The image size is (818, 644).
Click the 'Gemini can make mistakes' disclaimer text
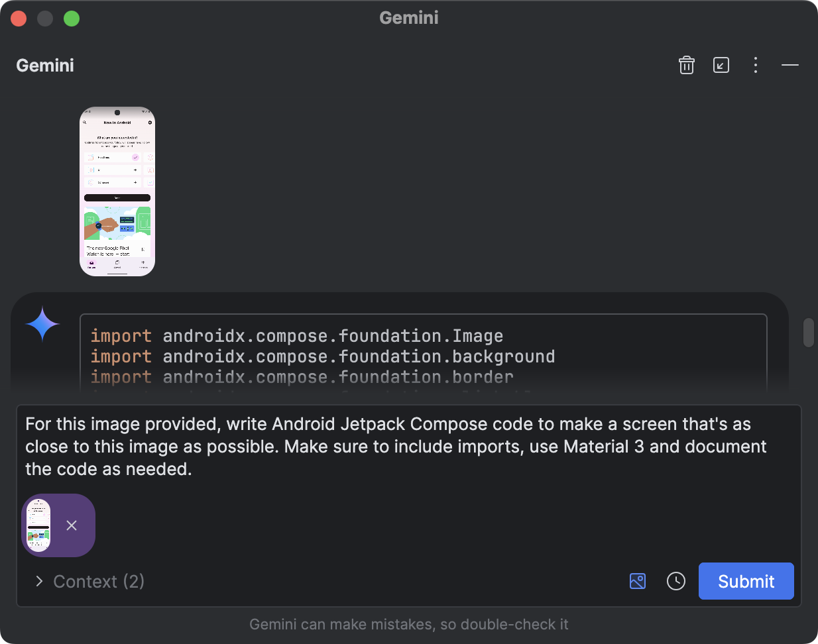[408, 624]
